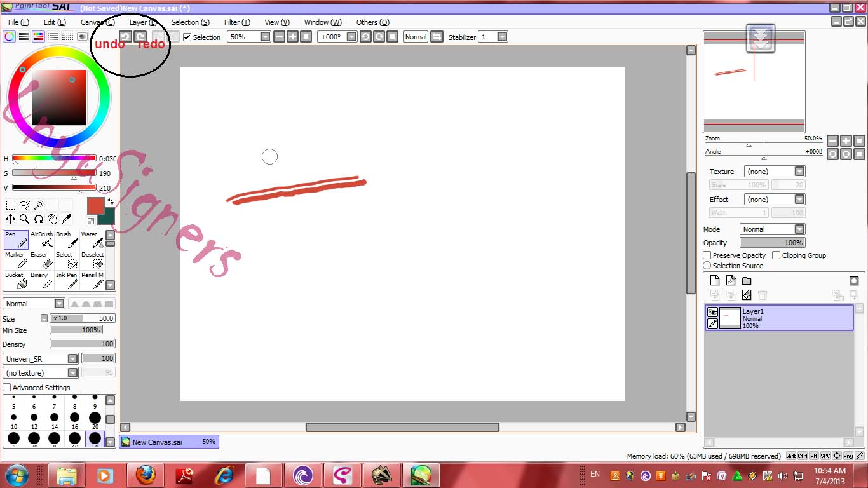Enable Preserve Opacity for the layer
This screenshot has height=488, width=868.
706,255
